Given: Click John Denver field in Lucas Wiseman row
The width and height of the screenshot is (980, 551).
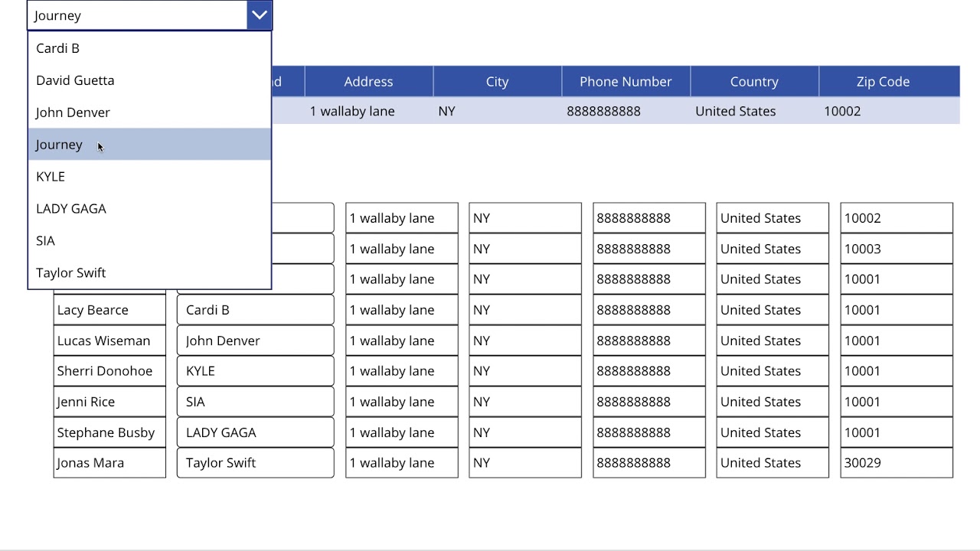Looking at the screenshot, I should 256,341.
